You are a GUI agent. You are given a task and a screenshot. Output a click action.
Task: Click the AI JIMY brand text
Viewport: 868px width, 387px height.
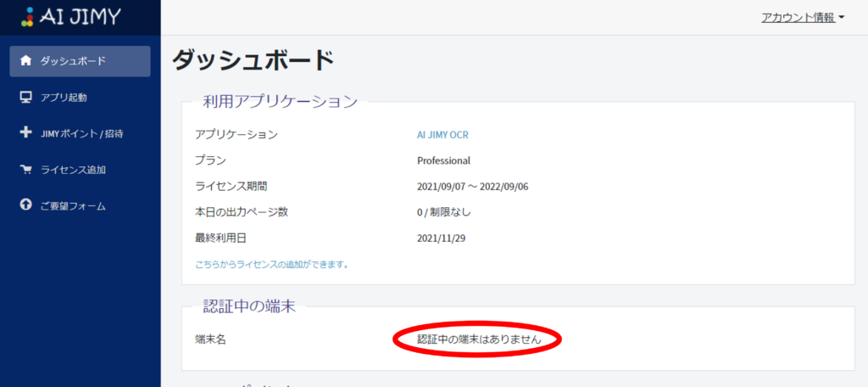click(x=79, y=17)
